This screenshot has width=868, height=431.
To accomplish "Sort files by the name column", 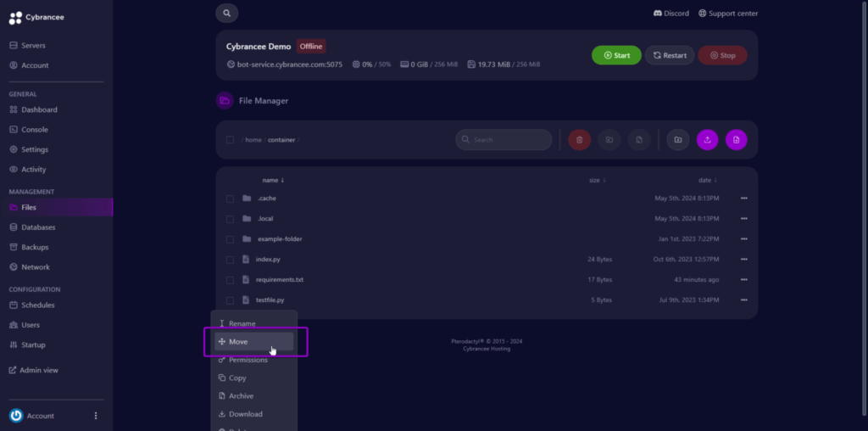I will [x=274, y=180].
